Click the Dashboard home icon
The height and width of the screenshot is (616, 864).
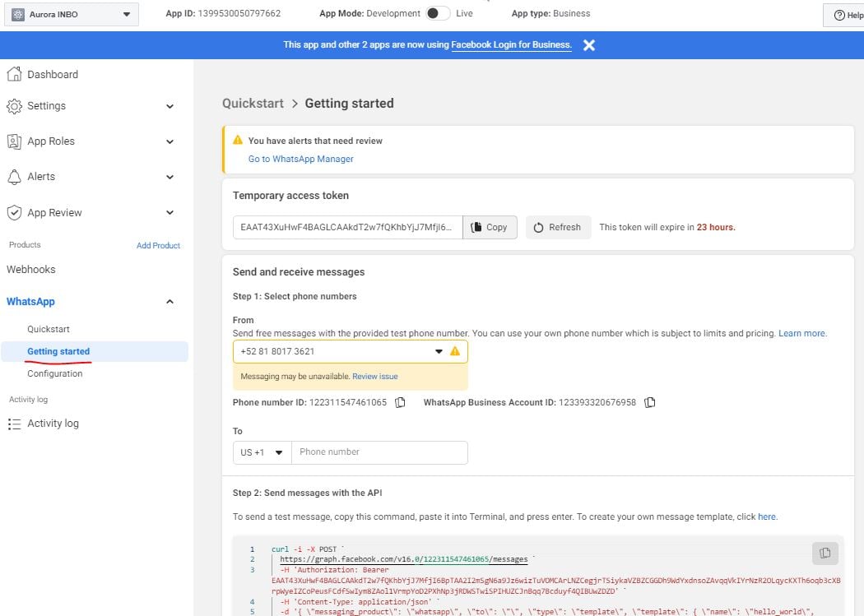click(14, 74)
